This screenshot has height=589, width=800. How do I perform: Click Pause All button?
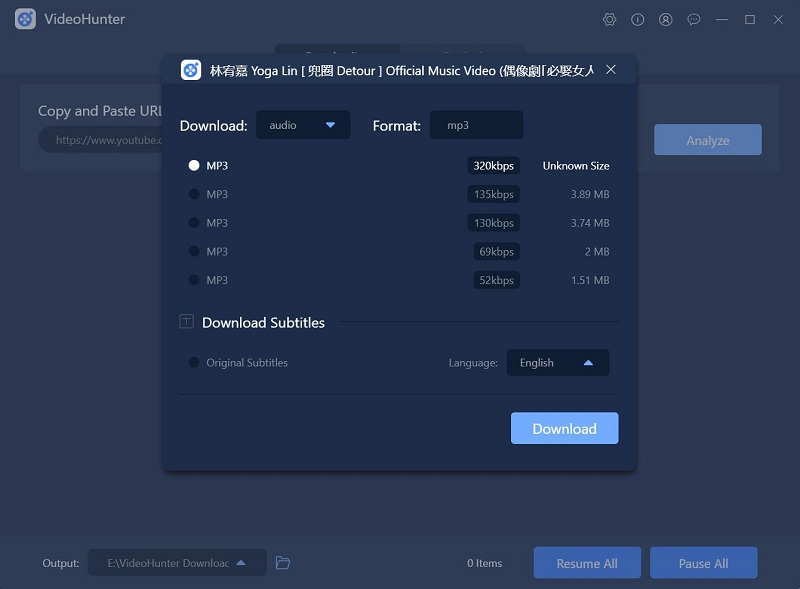(704, 563)
